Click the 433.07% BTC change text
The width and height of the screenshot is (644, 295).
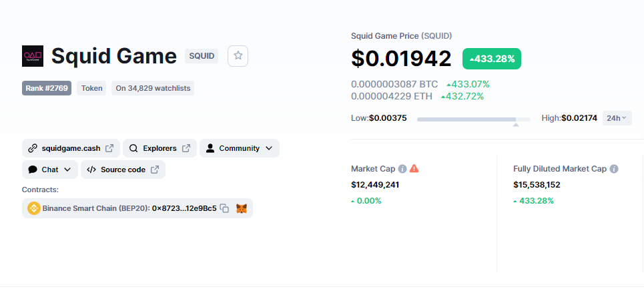[468, 84]
